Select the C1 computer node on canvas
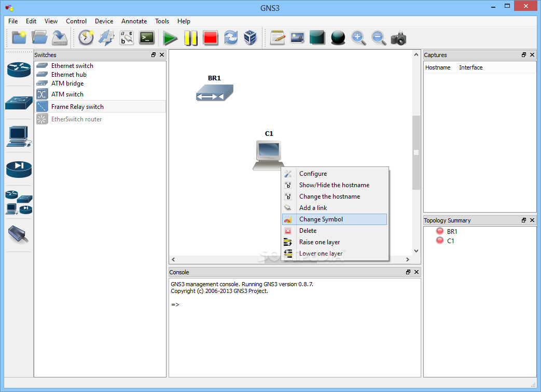 269,155
